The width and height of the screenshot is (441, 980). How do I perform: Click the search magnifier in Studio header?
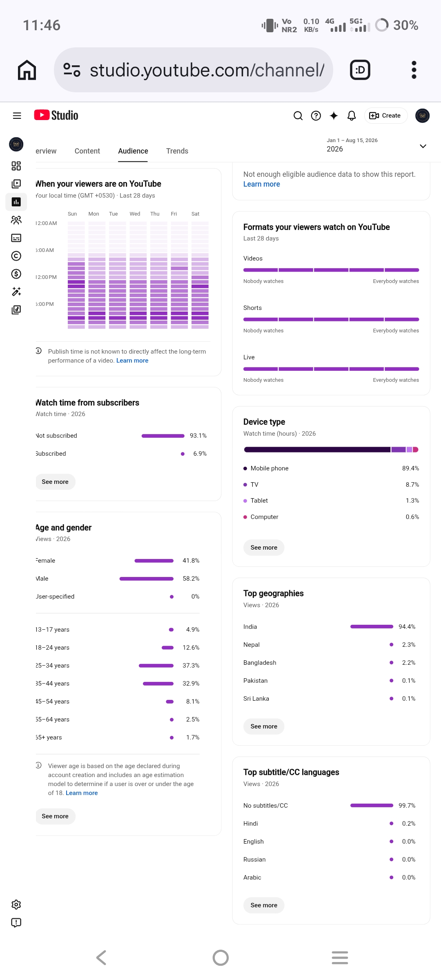point(298,116)
